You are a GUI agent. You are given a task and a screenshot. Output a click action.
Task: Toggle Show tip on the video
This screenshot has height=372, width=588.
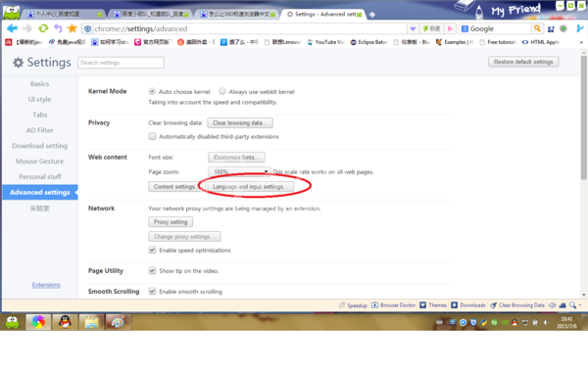point(152,270)
